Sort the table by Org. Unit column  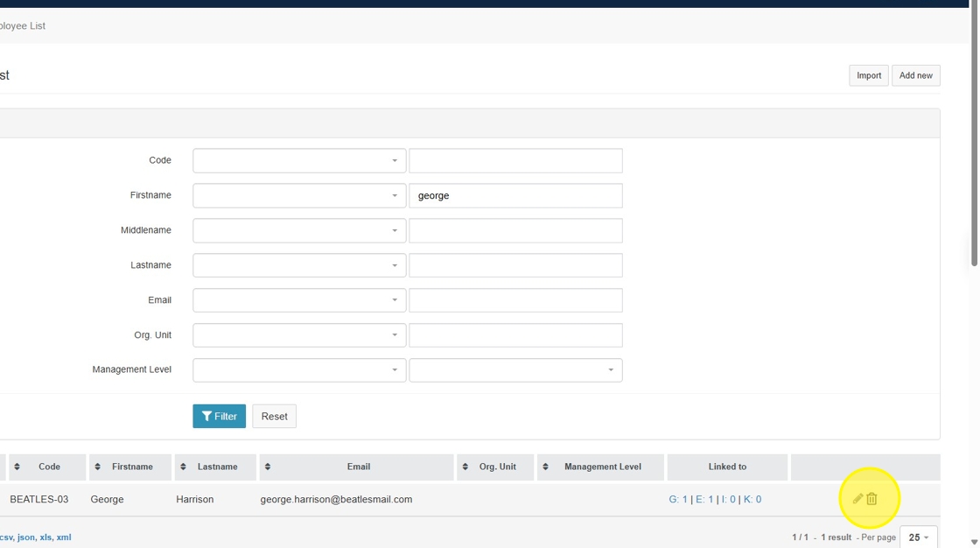[465, 467]
